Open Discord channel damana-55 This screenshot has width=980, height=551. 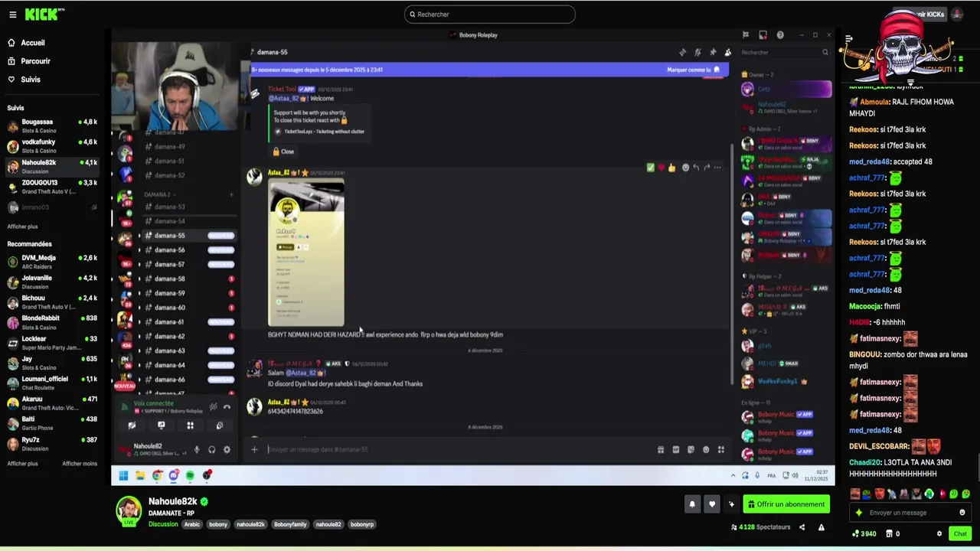click(169, 236)
